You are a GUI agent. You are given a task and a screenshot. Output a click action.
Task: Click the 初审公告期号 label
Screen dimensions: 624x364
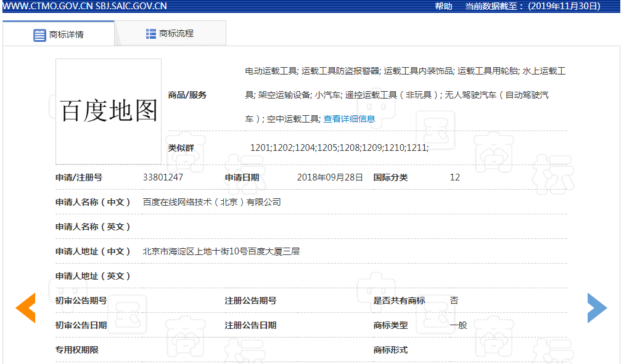(x=81, y=301)
